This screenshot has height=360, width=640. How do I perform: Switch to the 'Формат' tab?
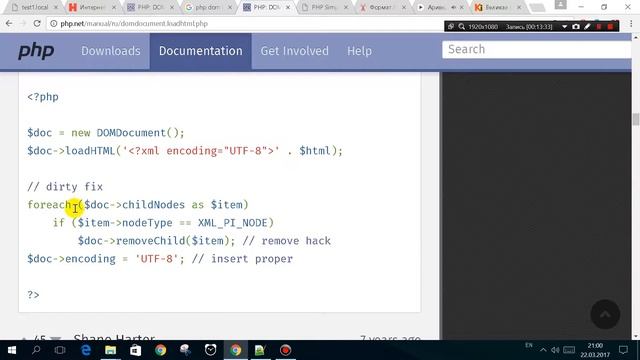(x=382, y=7)
